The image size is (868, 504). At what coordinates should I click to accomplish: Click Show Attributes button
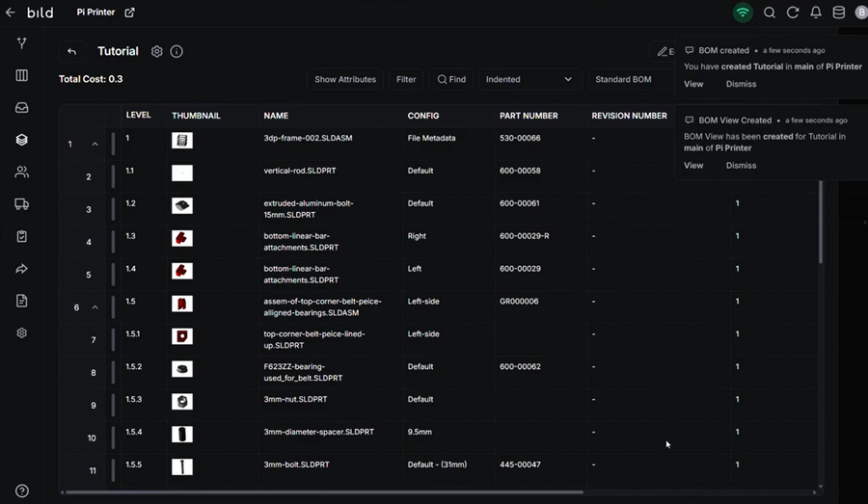click(345, 79)
